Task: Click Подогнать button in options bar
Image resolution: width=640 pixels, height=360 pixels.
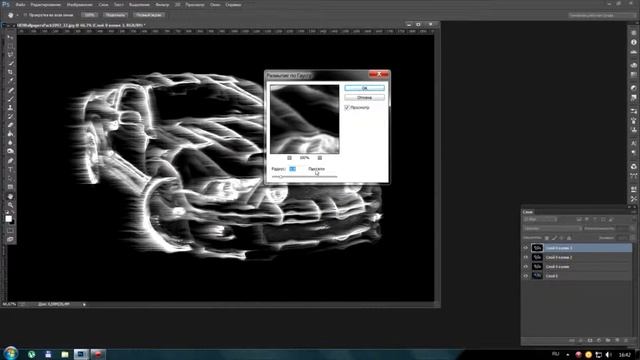Action: pos(115,15)
